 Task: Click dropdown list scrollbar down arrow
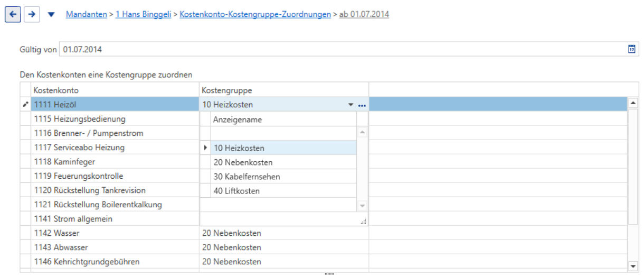(362, 205)
